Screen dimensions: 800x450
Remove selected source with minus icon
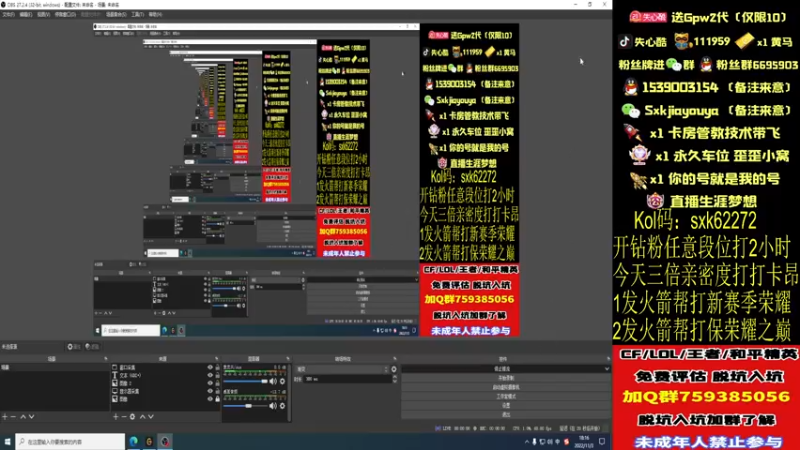click(123, 417)
